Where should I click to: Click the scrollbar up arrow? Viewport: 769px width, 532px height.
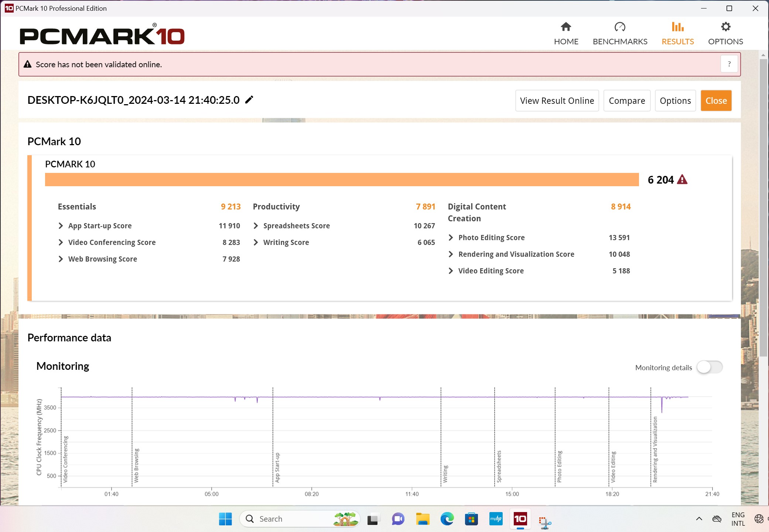click(763, 55)
